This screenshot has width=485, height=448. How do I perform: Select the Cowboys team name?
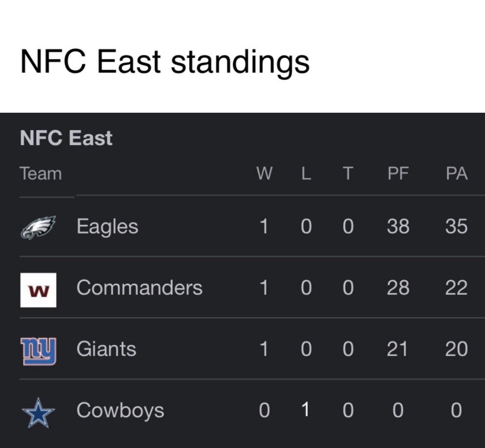[120, 411]
